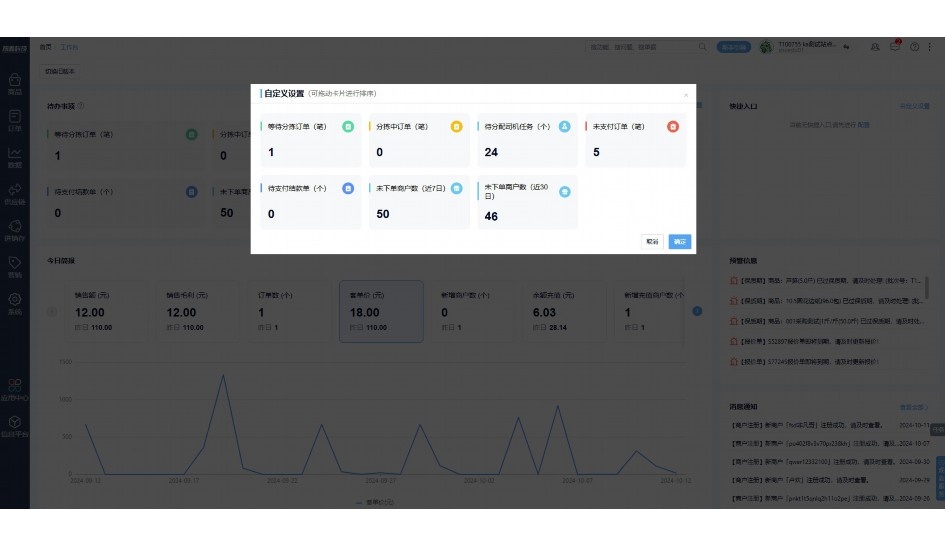This screenshot has height=546, width=945.
Task: Close the 自定义设置 dialog with X
Action: (x=686, y=95)
